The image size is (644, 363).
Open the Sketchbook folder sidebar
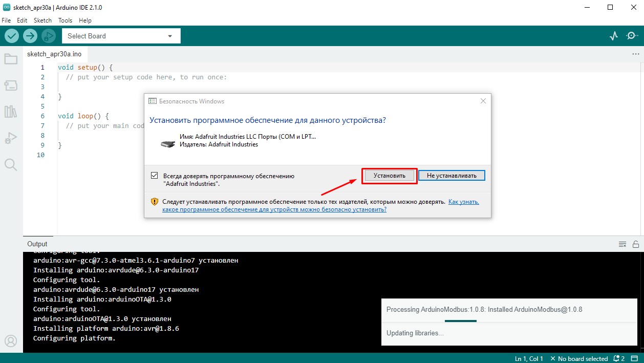pyautogui.click(x=11, y=59)
